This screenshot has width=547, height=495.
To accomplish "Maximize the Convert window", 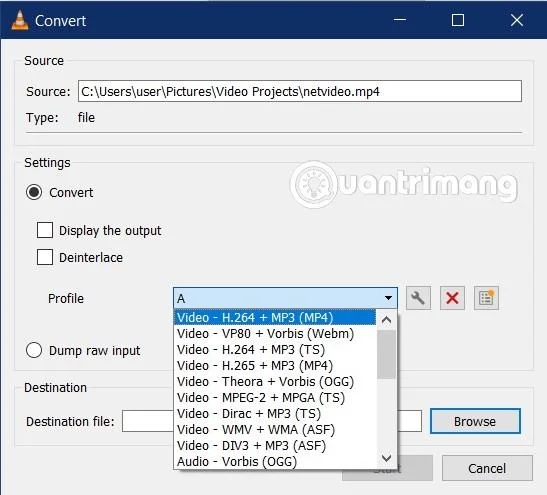I will point(458,20).
